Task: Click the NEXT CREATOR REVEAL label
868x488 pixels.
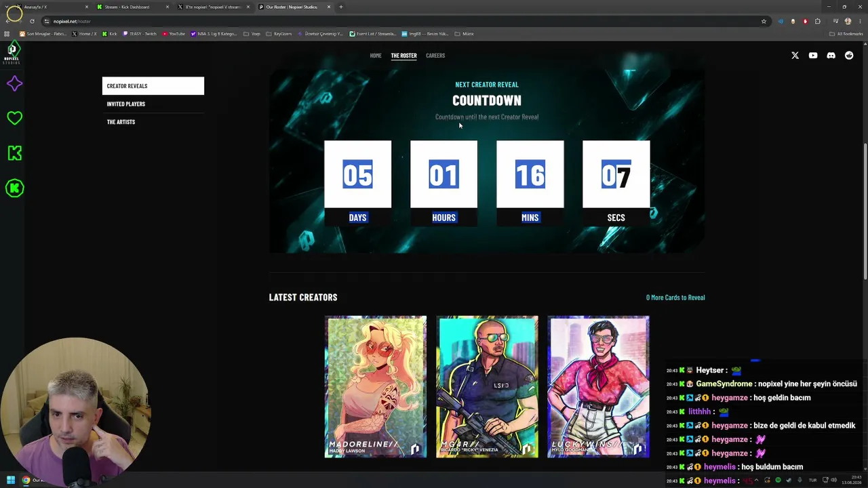Action: coord(487,85)
